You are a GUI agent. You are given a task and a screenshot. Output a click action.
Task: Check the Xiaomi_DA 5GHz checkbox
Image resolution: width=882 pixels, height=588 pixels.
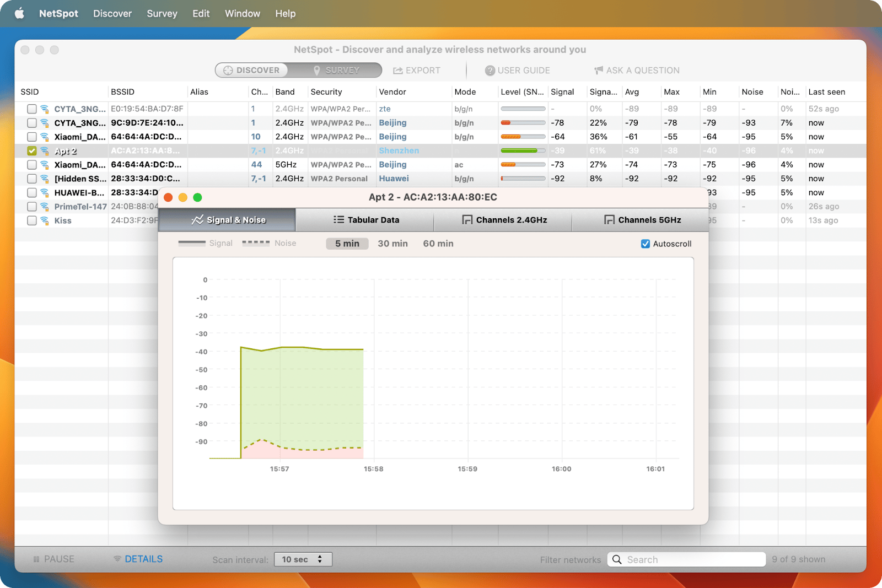[32, 165]
